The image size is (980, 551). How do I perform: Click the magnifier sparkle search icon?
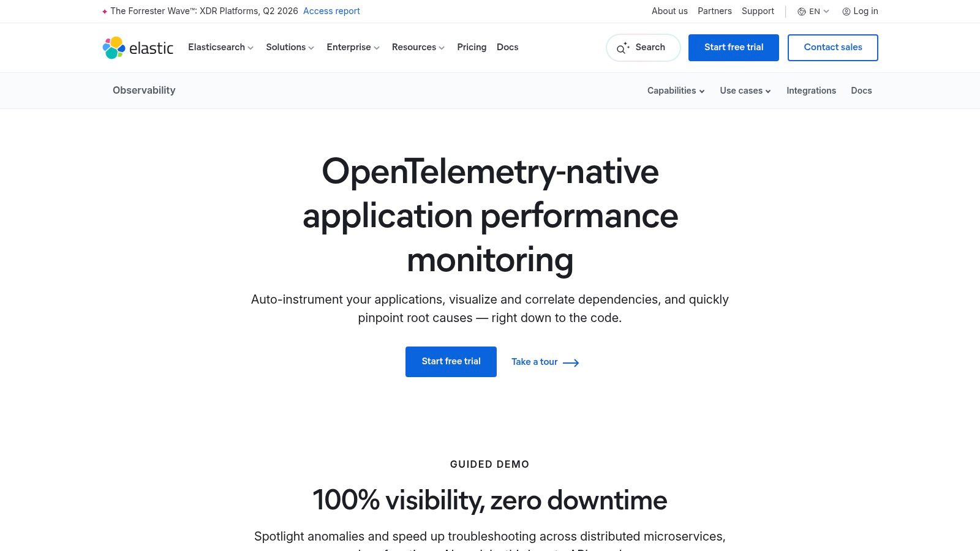tap(623, 48)
